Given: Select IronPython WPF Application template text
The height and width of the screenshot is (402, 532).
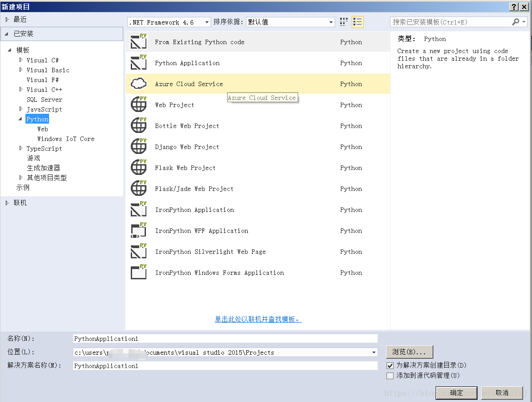Looking at the screenshot, I should [202, 231].
